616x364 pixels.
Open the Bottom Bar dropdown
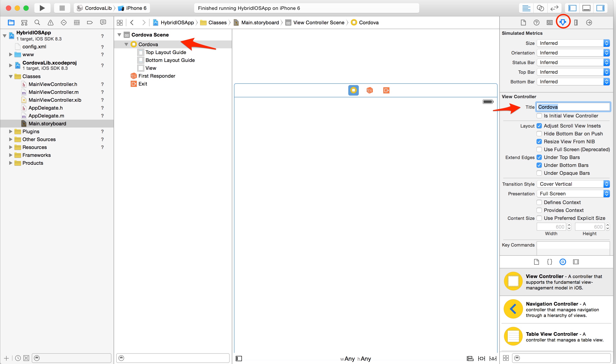[x=573, y=82]
